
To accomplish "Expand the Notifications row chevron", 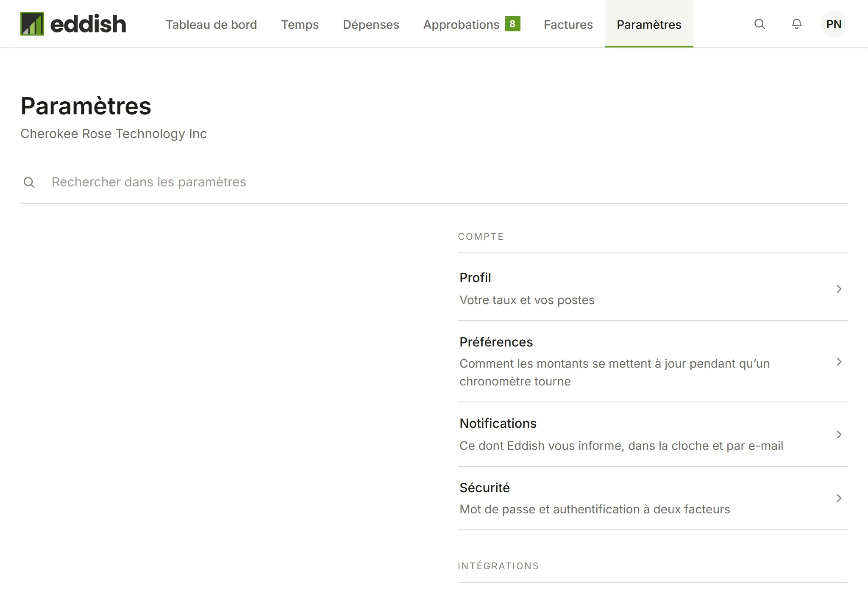I will (x=839, y=435).
